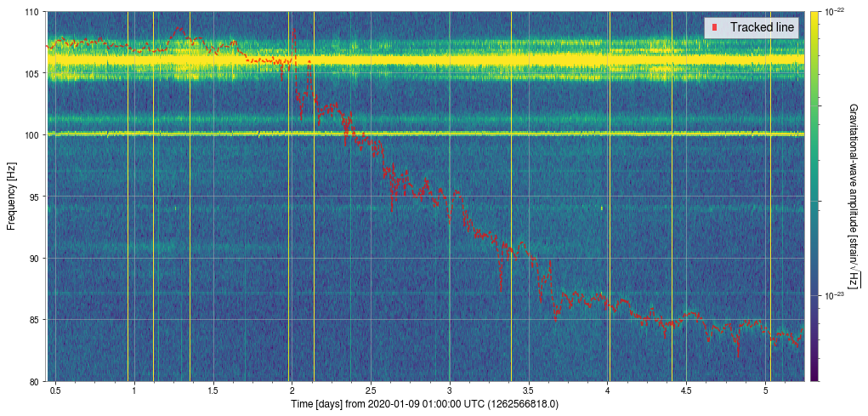
Task: Click the 100 tick on the frequency axis
Action: pyautogui.click(x=34, y=135)
